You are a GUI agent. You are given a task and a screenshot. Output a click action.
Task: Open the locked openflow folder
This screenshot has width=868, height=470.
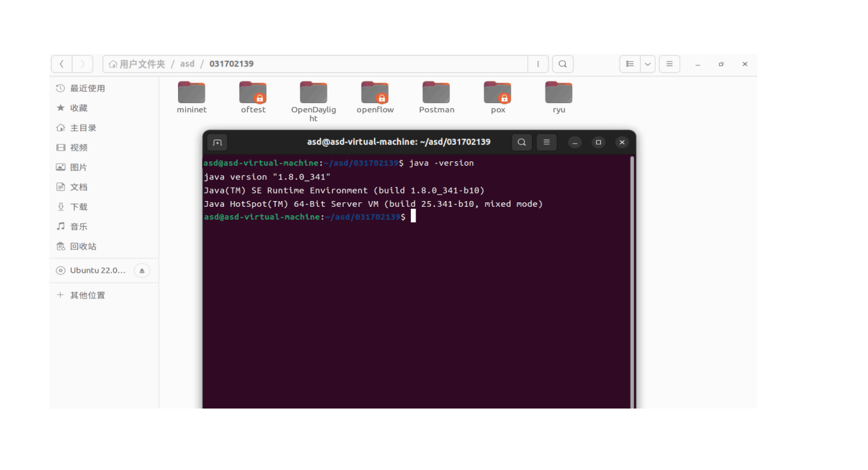point(375,97)
